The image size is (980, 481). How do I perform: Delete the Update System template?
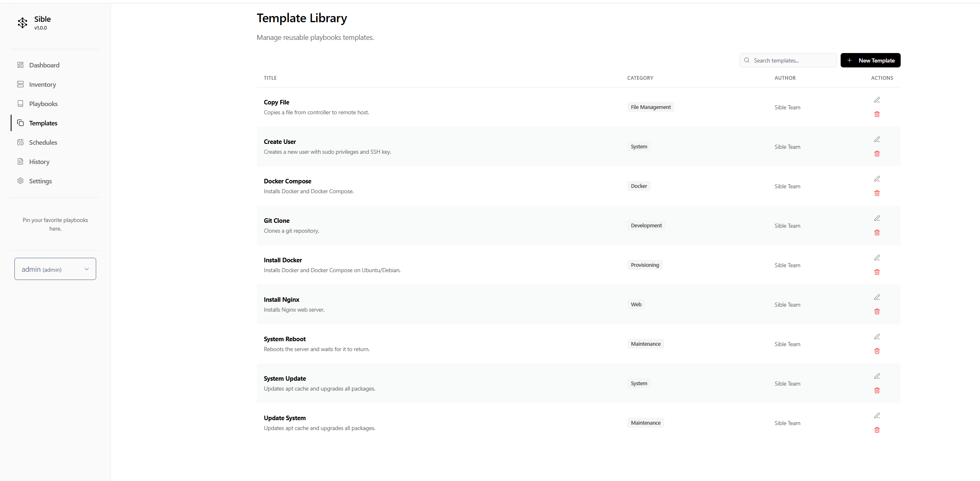(x=877, y=430)
